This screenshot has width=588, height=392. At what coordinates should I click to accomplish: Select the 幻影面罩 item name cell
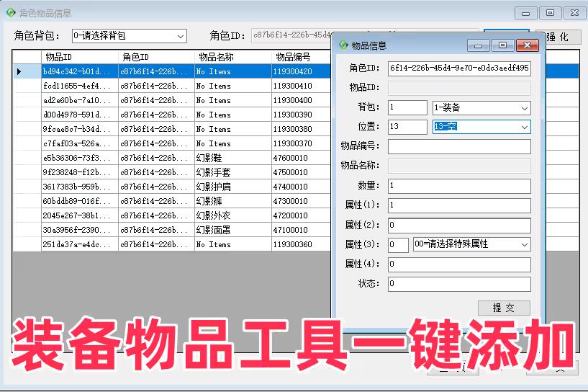233,230
